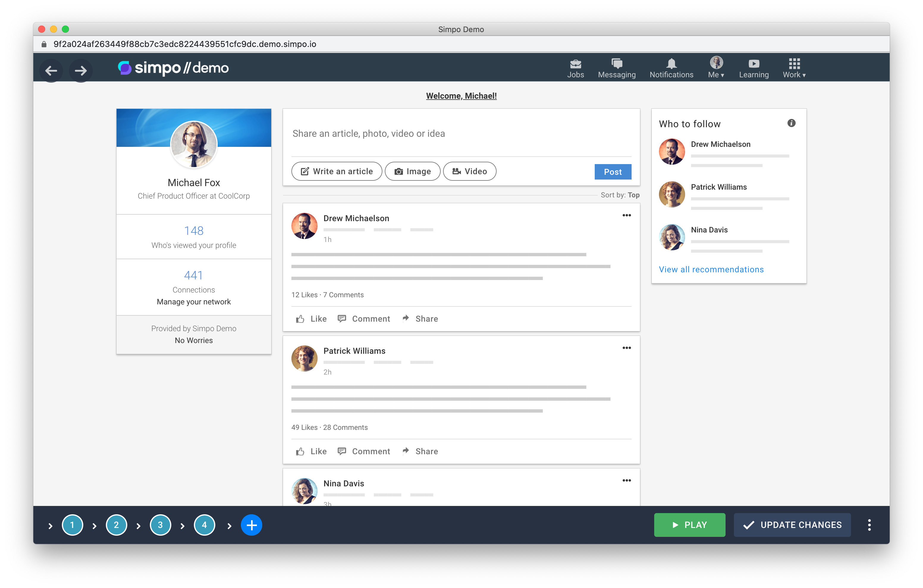Image resolution: width=923 pixels, height=588 pixels.
Task: Go forward with the right arrow button
Action: 81,70
